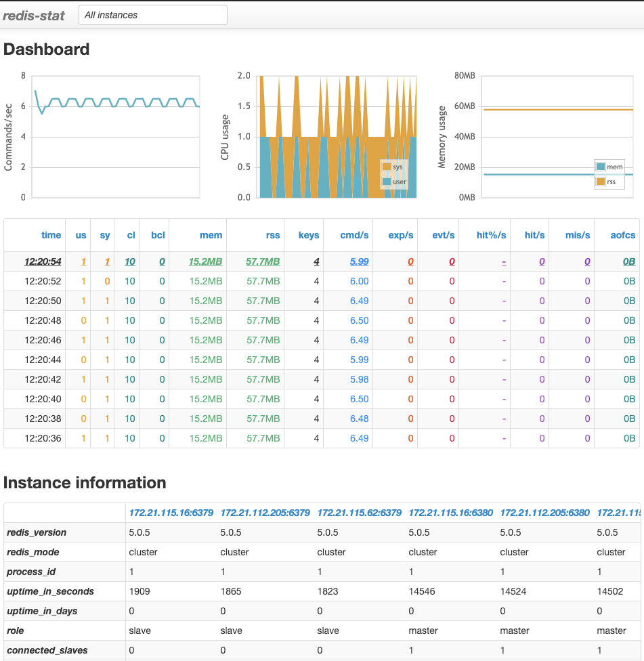Click the Commands/sec line chart

pyautogui.click(x=116, y=137)
